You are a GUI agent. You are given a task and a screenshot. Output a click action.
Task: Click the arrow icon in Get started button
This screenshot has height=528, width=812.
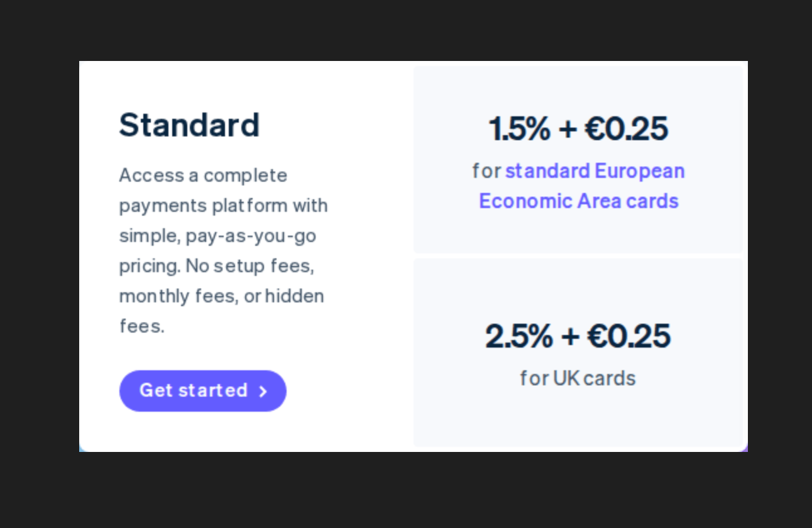263,391
